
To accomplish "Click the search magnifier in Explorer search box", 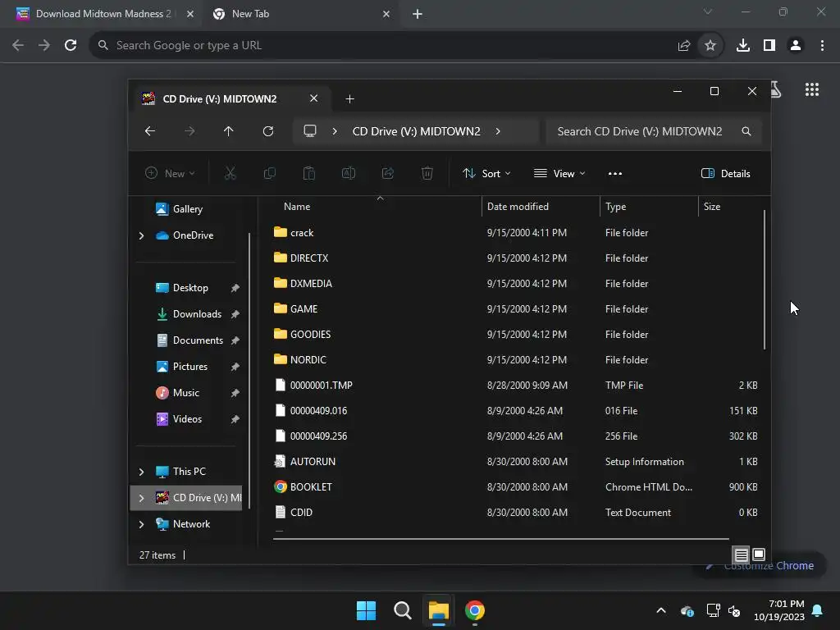I will click(746, 131).
